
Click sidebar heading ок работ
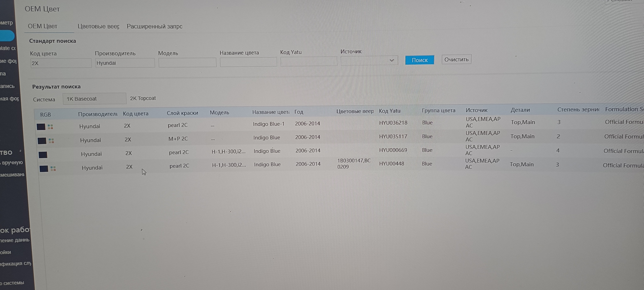[x=15, y=230]
